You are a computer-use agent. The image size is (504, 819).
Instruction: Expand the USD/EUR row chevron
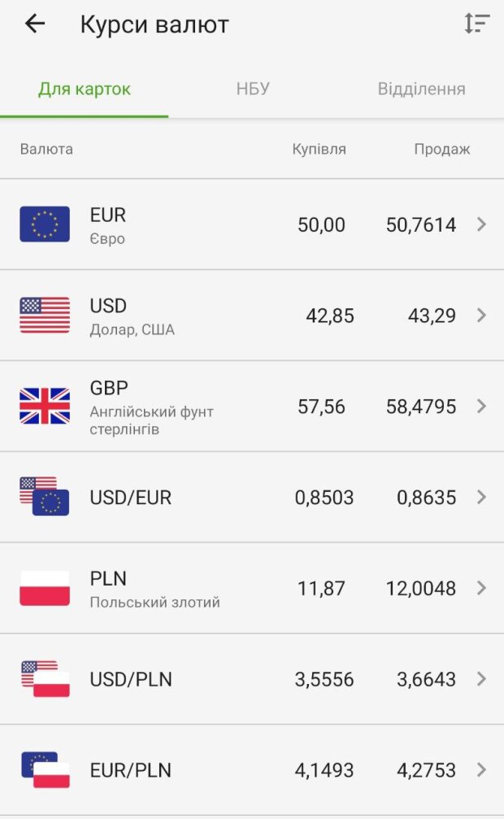point(481,497)
